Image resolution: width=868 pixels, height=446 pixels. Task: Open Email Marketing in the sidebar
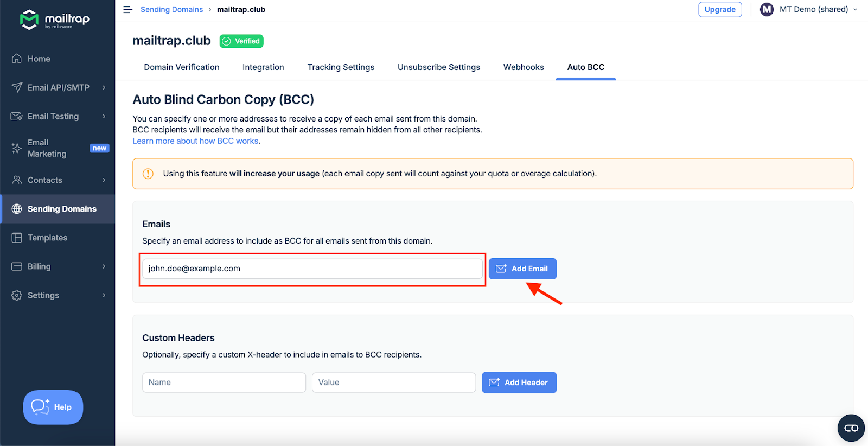point(58,148)
